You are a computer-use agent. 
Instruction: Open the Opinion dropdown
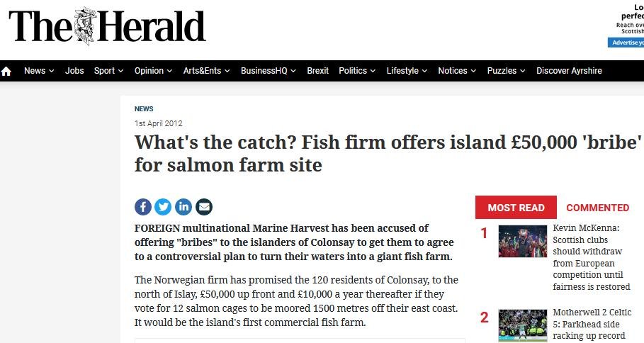tap(153, 71)
